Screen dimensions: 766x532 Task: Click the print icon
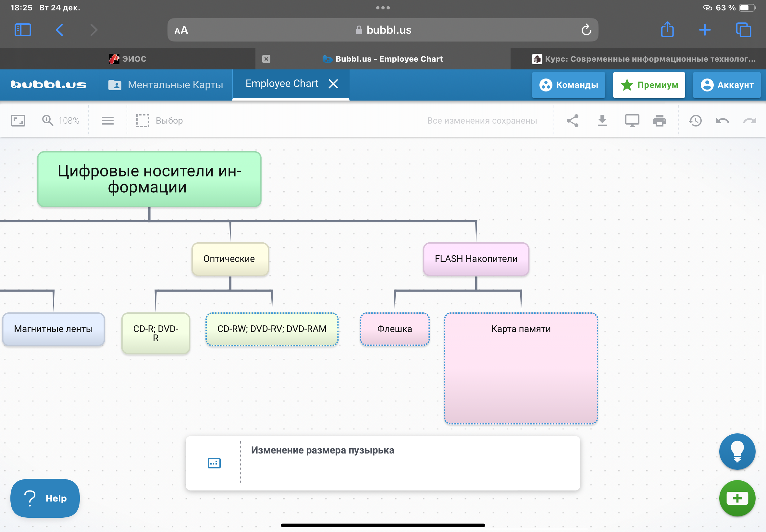coord(659,120)
